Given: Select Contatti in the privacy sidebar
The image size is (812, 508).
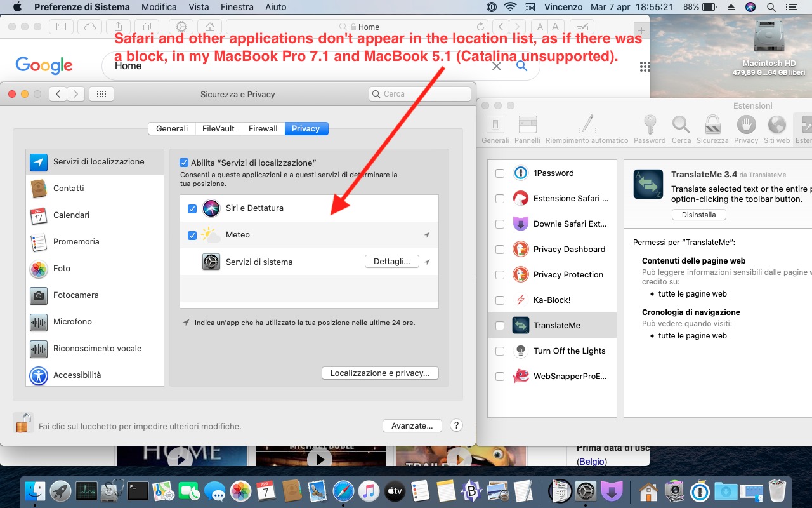Looking at the screenshot, I should pos(95,189).
